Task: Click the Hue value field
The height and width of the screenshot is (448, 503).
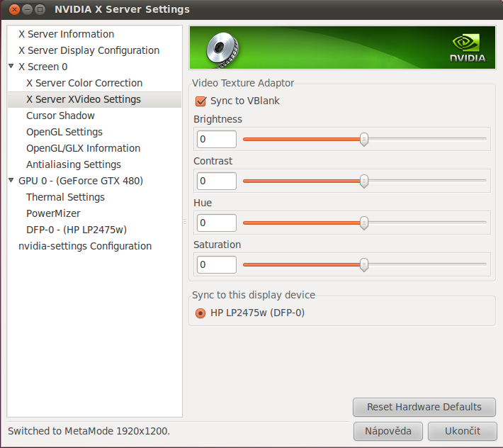Action: pos(217,223)
